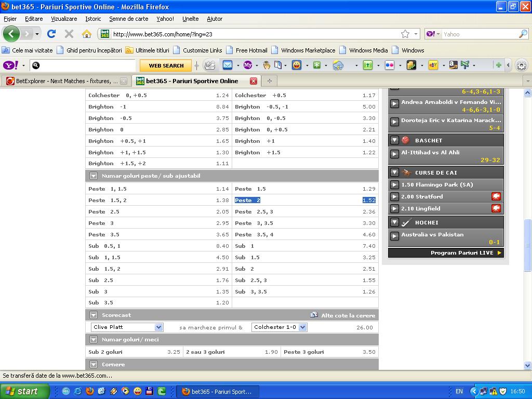Screen dimensions: 532x399
Task: Click the live video icon for 2.00 Stratford
Action: 496,196
